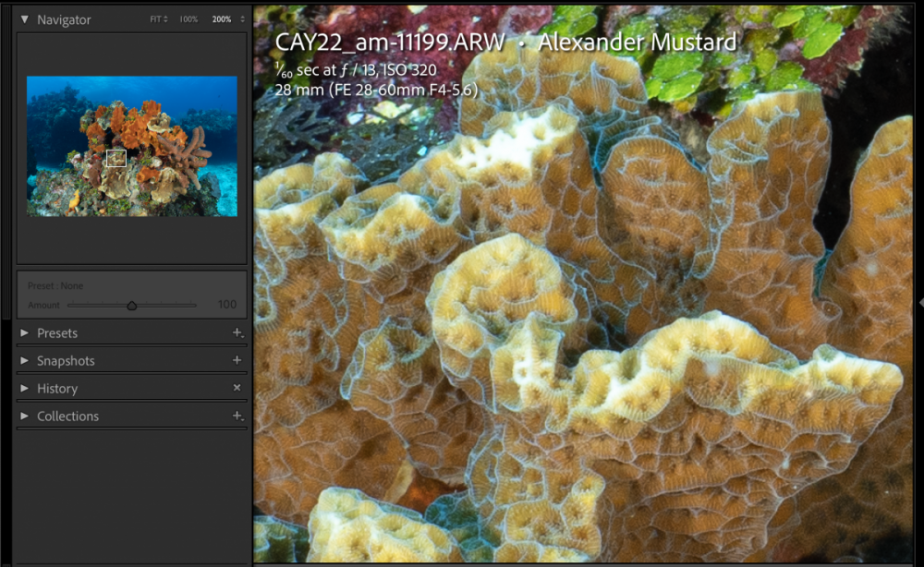Expand the Presets panel triangle

[x=24, y=332]
